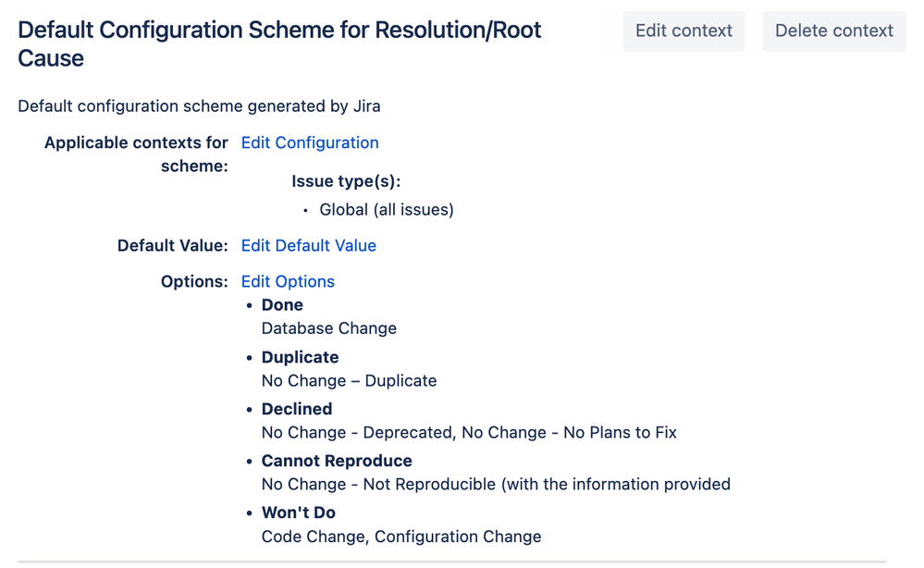The width and height of the screenshot is (924, 568).
Task: Select the Declined option label
Action: [x=296, y=409]
